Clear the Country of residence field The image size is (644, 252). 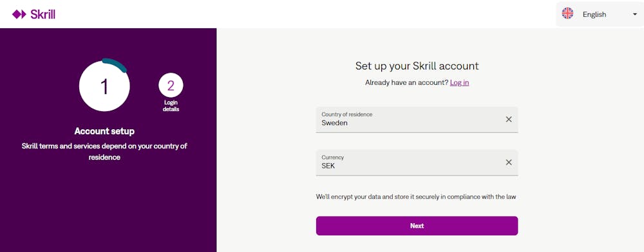pyautogui.click(x=509, y=119)
